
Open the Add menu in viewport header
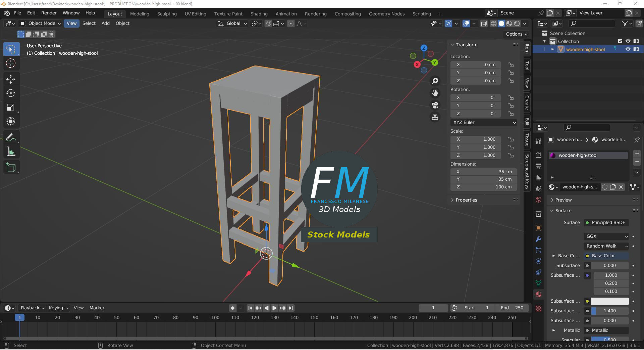click(106, 23)
